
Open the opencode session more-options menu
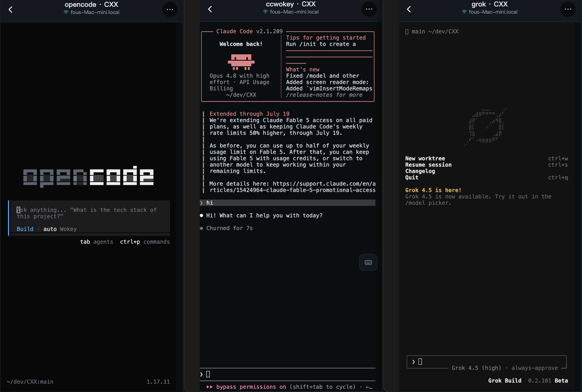coord(170,10)
